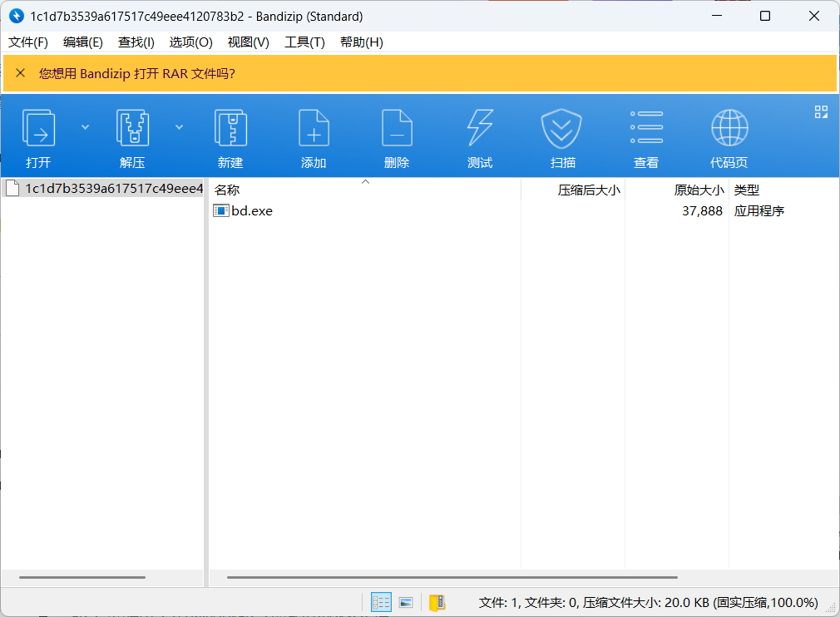
Task: Click the 37,888 original size value
Action: tap(702, 211)
